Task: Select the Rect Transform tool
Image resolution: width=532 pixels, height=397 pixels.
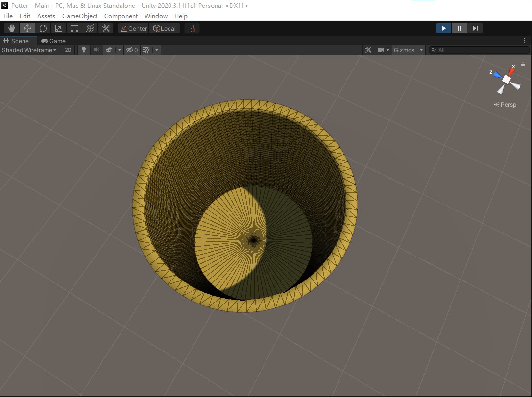Action: (74, 28)
